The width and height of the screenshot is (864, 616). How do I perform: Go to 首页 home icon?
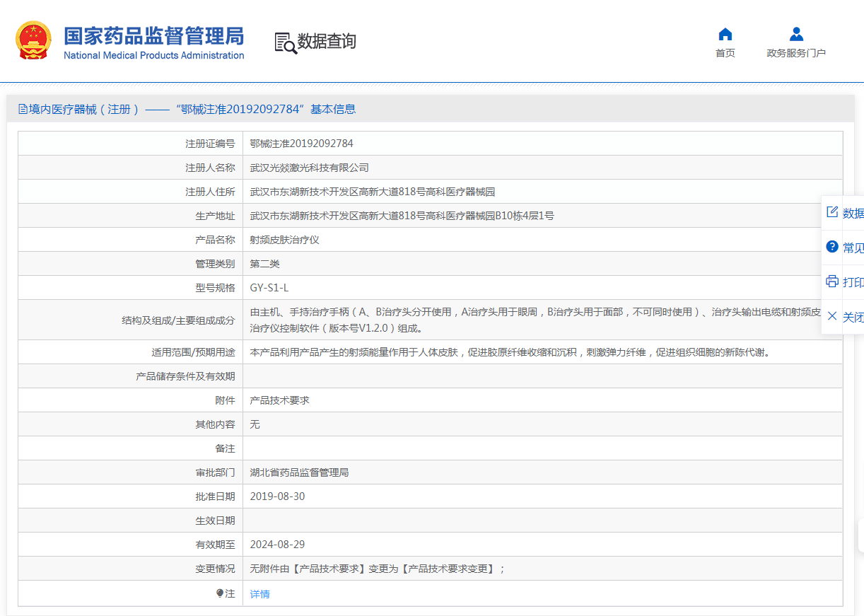[x=725, y=34]
